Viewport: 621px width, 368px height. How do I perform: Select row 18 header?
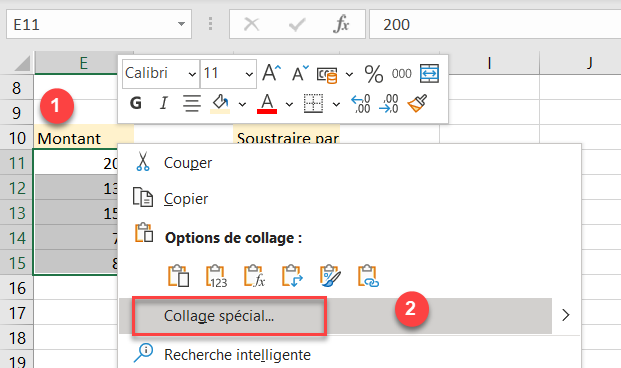point(17,338)
